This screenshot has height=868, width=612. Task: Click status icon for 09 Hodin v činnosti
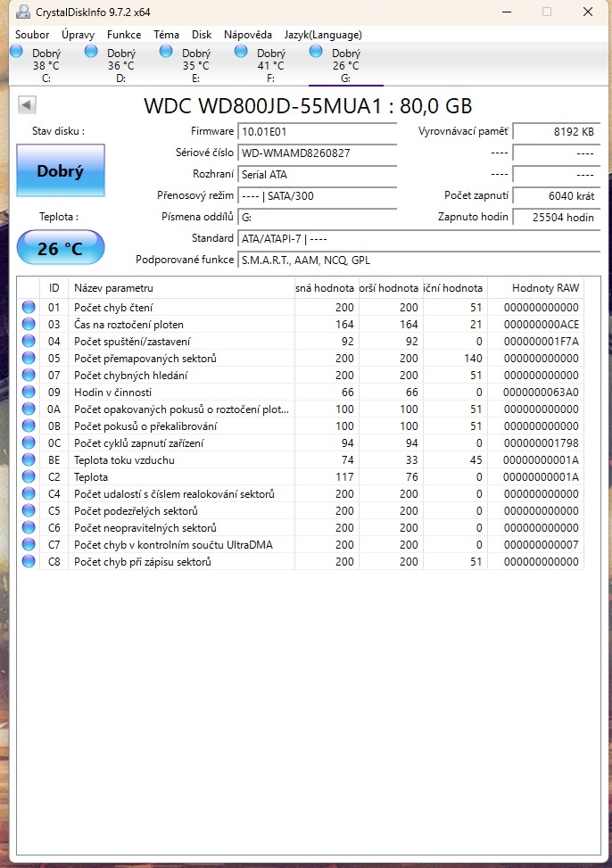29,392
